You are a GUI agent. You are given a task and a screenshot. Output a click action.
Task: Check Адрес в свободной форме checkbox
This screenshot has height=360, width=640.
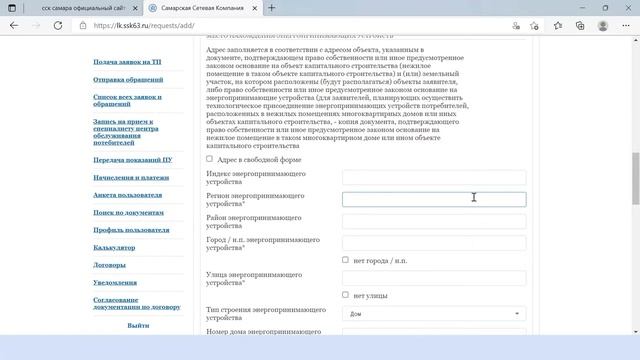(x=209, y=159)
